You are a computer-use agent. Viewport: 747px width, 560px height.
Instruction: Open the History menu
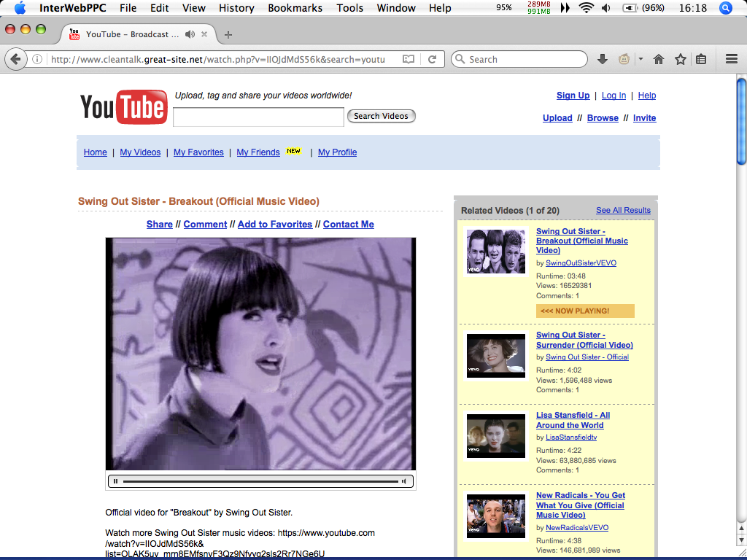[236, 7]
